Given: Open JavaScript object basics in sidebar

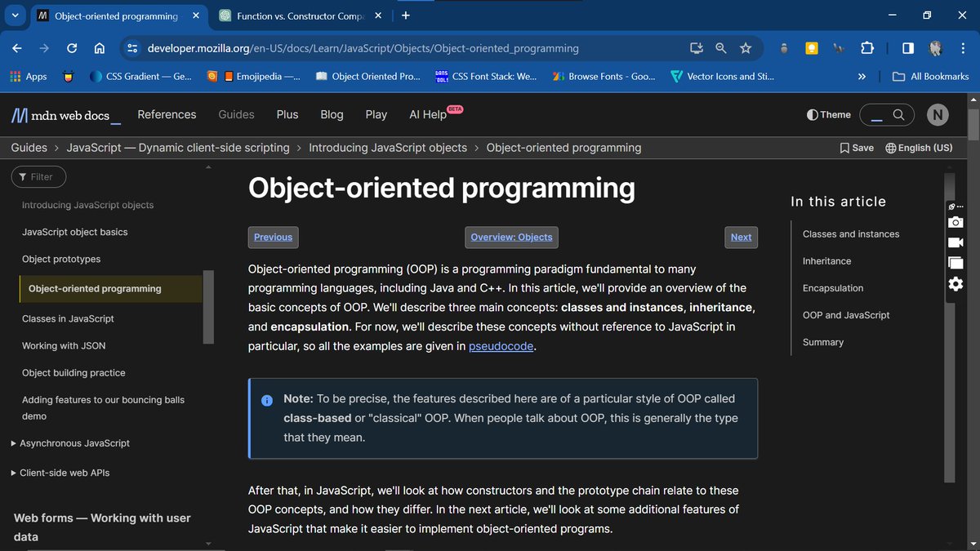Looking at the screenshot, I should click(x=75, y=232).
